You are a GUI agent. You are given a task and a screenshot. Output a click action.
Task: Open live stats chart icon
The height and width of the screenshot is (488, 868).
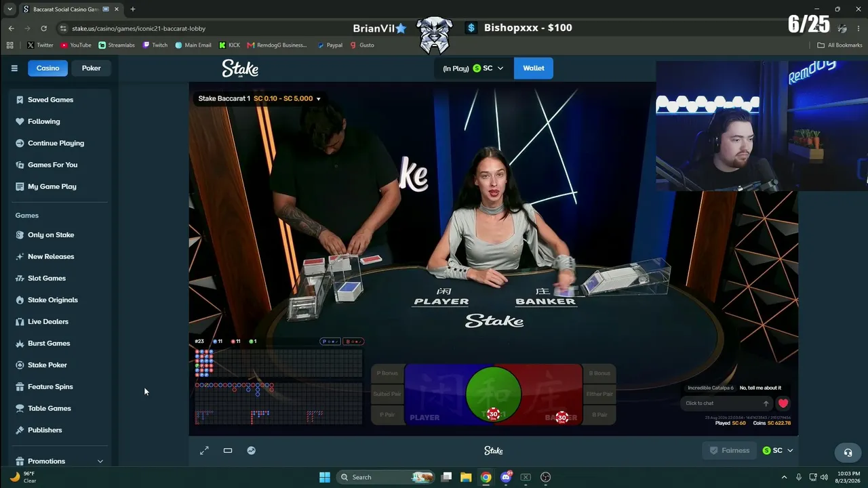click(252, 451)
